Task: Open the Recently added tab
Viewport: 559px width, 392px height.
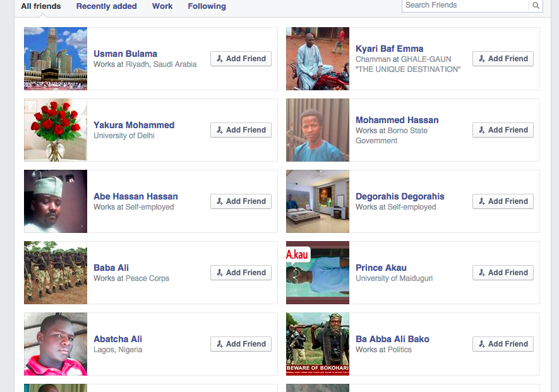Action: tap(106, 6)
